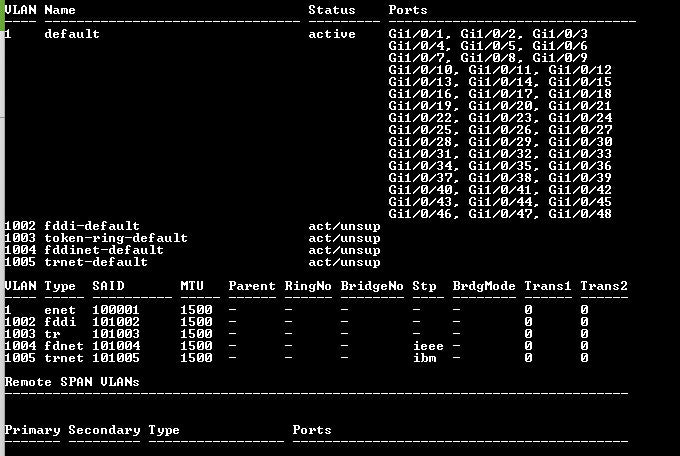
Task: Click the 'RingNo' column header
Action: tap(308, 286)
